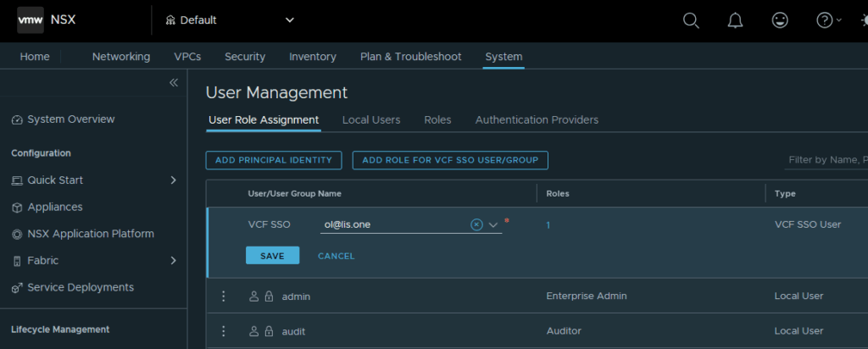Open the three-dot menu for admin row
868x349 pixels.
[x=224, y=296]
